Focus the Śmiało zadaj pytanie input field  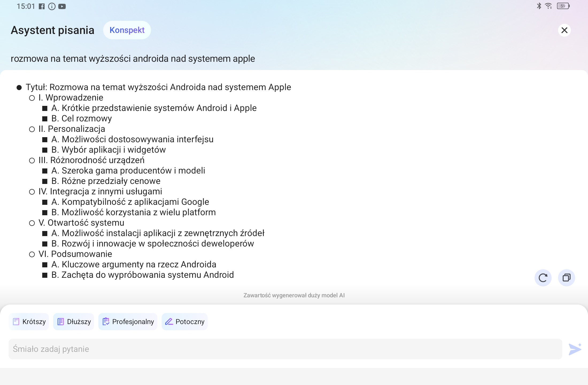[x=285, y=349]
